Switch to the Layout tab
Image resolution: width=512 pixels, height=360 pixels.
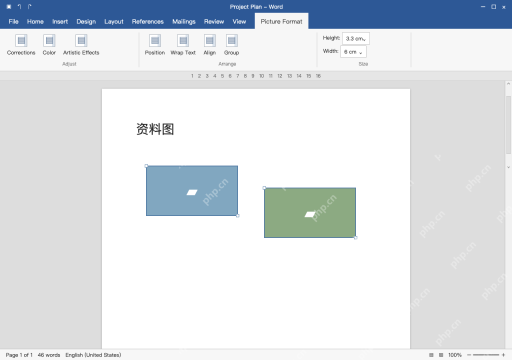pyautogui.click(x=114, y=22)
